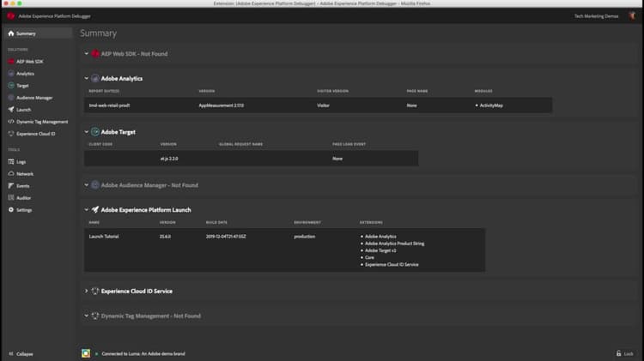This screenshot has height=361, width=644.
Task: Click Adobe Analytics section heading
Action: tap(122, 78)
